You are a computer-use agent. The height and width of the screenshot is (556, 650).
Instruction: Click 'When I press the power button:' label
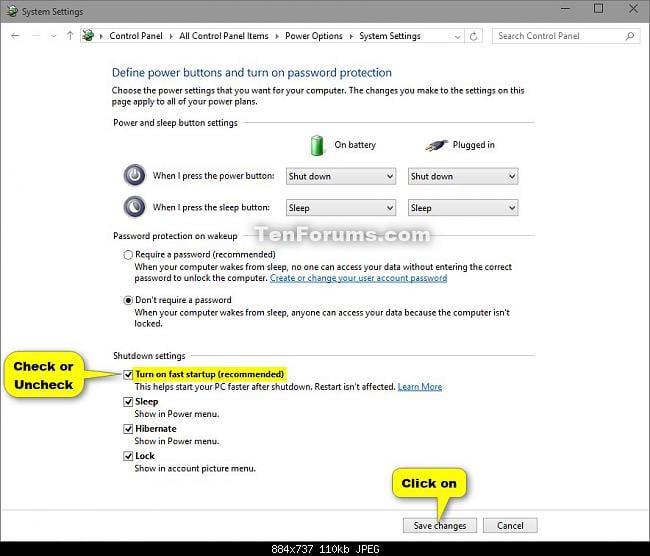pos(213,176)
